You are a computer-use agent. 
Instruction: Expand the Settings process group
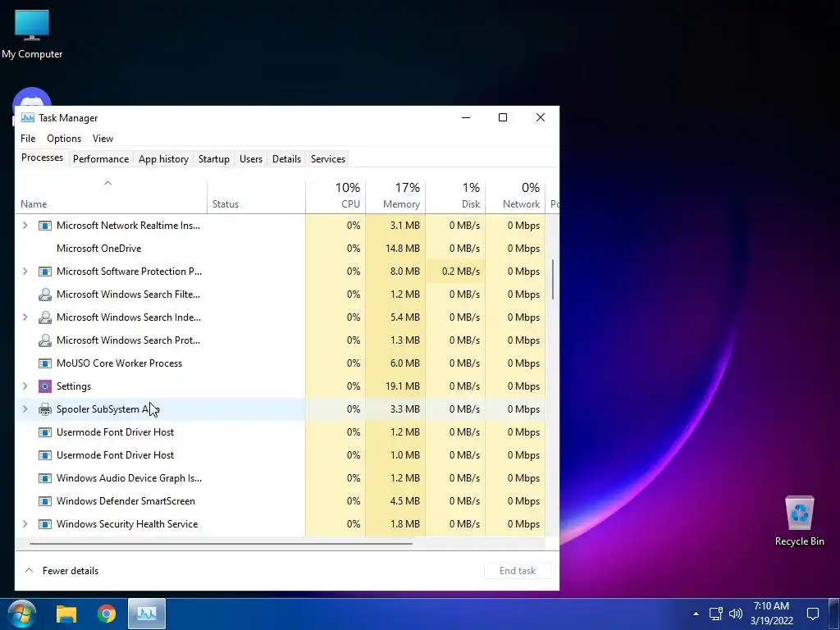pyautogui.click(x=25, y=386)
